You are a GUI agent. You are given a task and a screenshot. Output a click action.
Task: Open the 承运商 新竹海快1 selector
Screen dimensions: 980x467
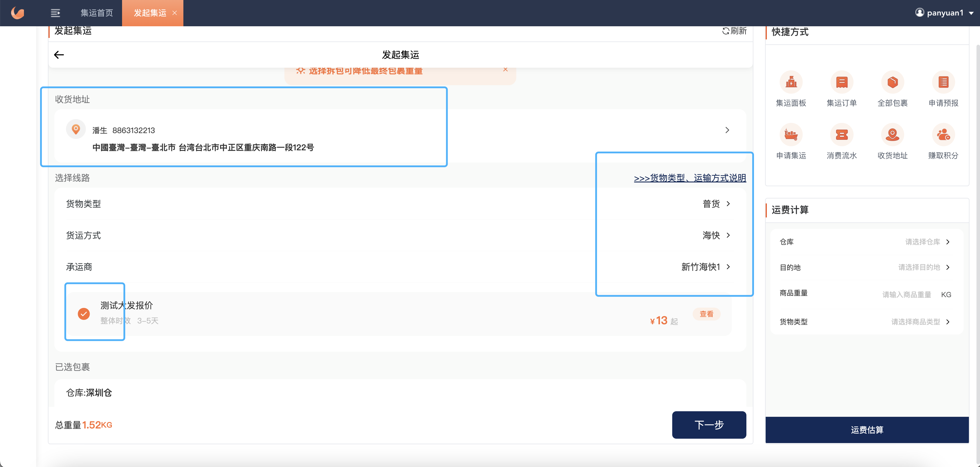click(706, 267)
